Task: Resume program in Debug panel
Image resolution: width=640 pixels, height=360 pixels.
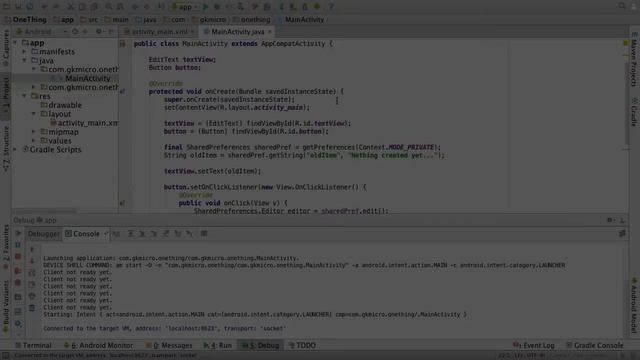Action: pos(18,233)
